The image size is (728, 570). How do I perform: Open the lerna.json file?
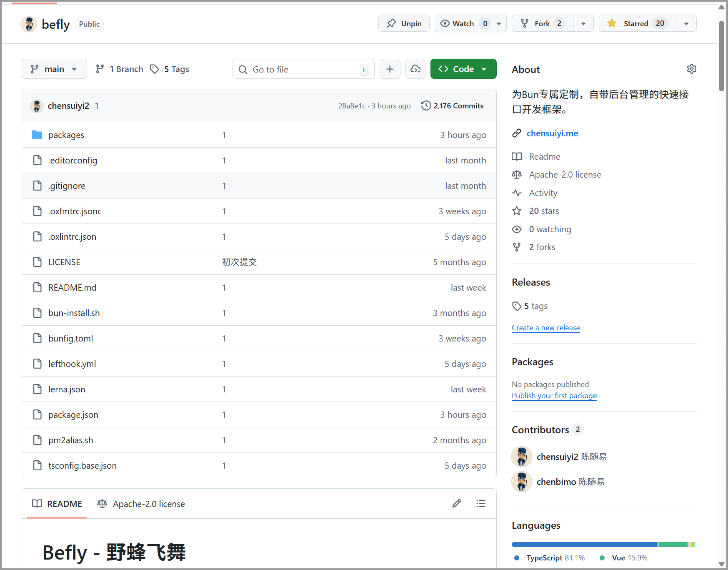tap(67, 389)
